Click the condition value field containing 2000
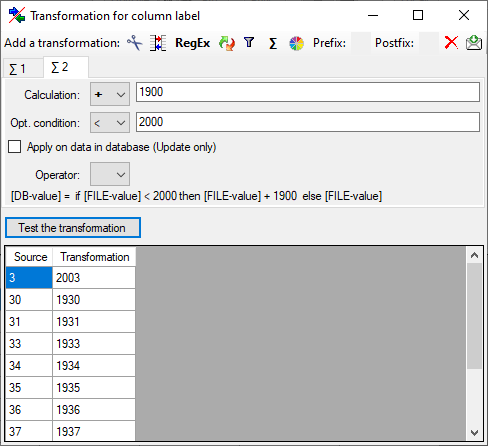 pos(308,122)
